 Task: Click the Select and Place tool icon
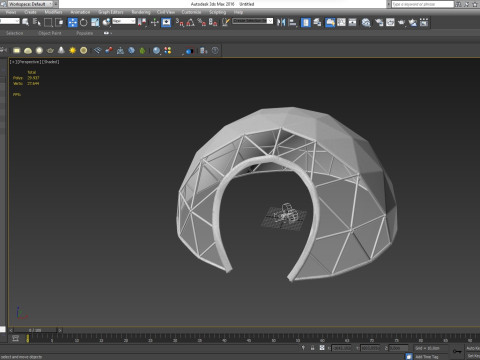click(106, 22)
